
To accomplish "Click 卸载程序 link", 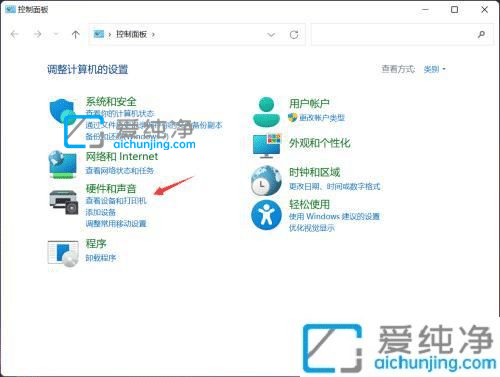I will pyautogui.click(x=101, y=258).
